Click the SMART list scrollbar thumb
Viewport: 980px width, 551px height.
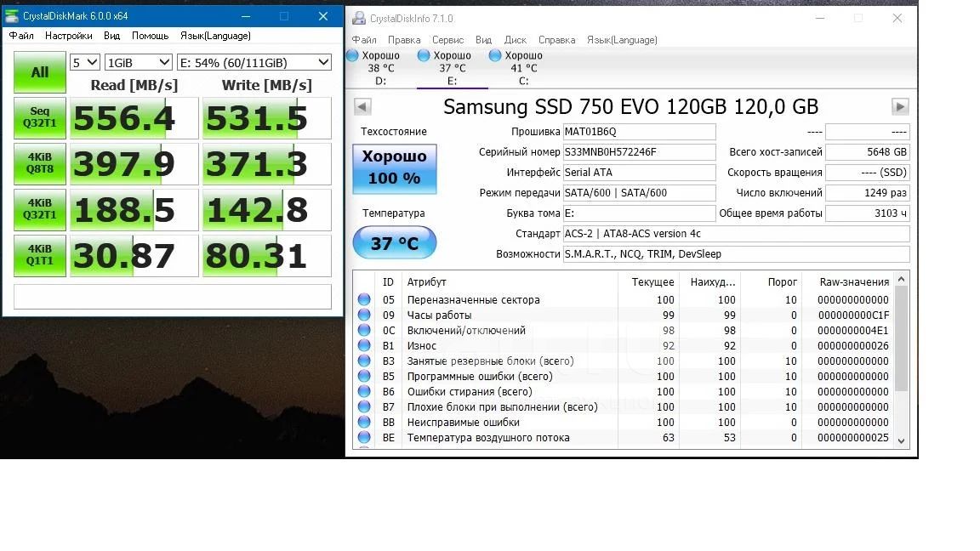pyautogui.click(x=901, y=338)
